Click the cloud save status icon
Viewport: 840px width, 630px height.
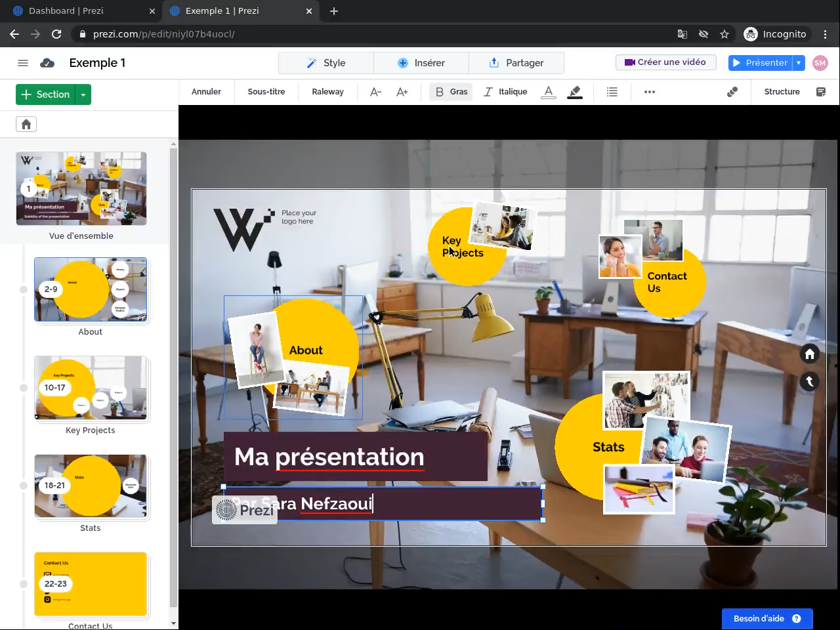[x=47, y=63]
